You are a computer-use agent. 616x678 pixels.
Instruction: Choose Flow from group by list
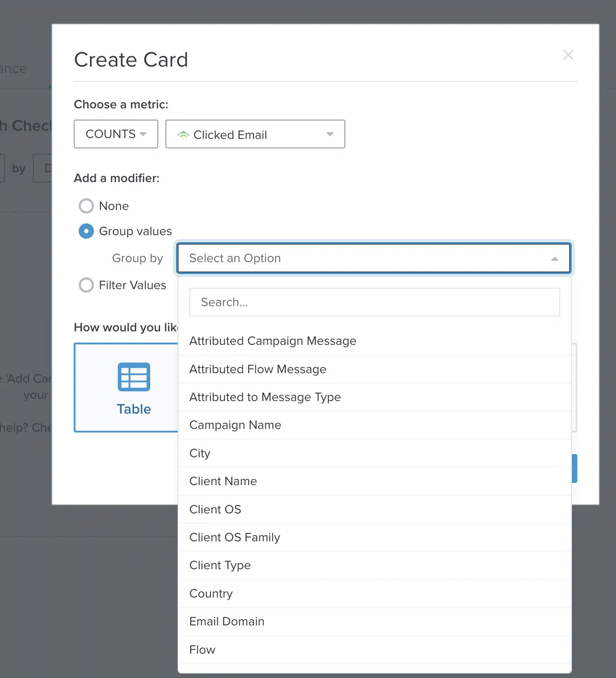375,650
